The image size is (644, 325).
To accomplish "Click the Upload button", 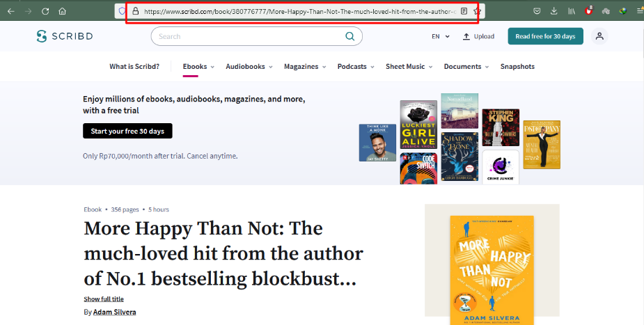I will point(478,36).
